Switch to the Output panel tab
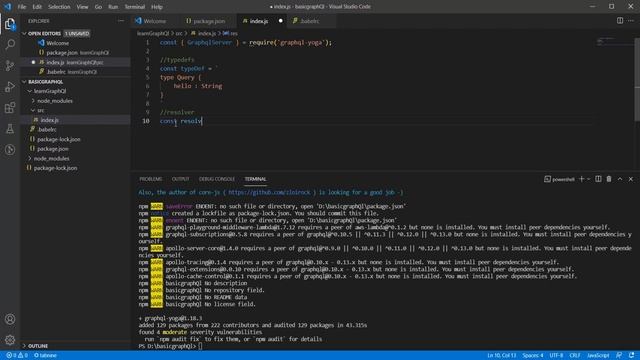 click(180, 179)
